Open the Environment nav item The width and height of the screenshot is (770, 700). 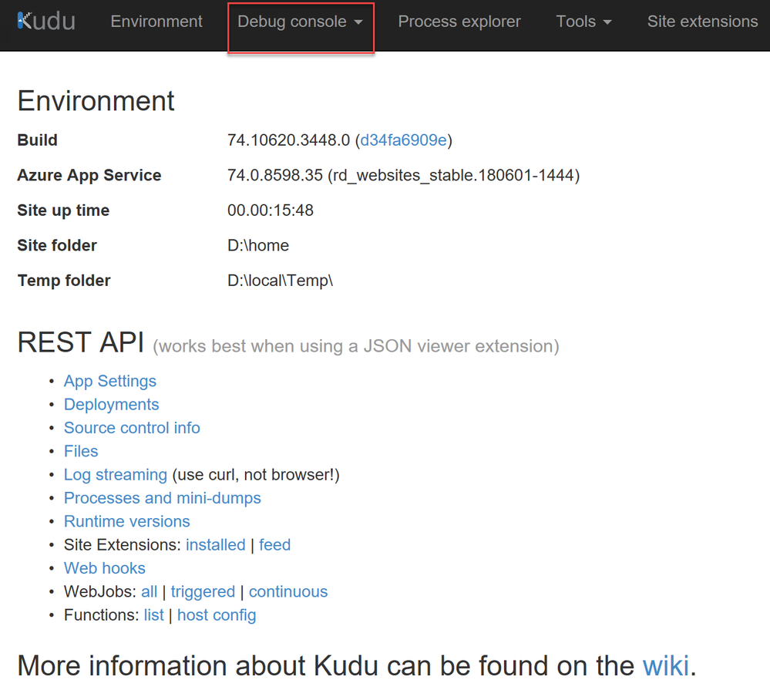[156, 22]
